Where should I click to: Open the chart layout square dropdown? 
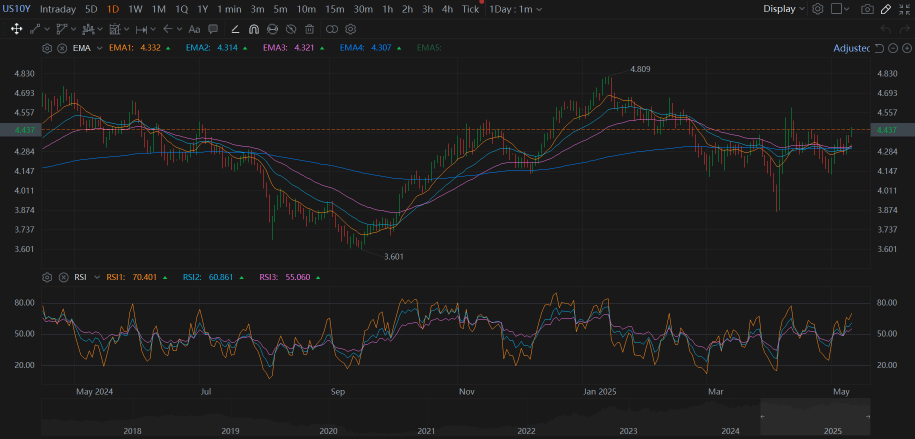click(x=840, y=9)
